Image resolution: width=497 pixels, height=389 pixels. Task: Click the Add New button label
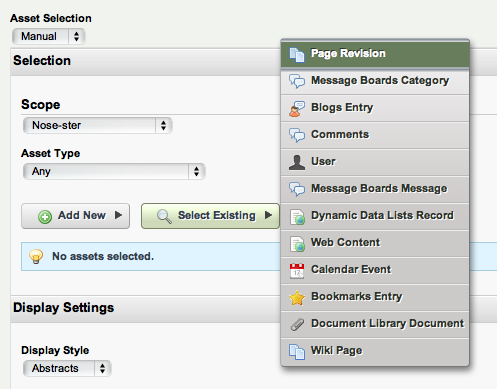click(x=82, y=215)
